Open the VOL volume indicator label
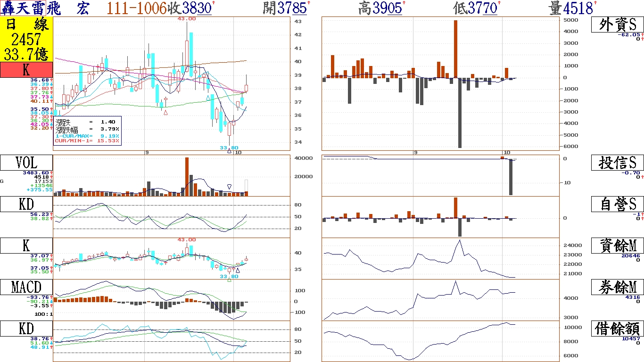The width and height of the screenshot is (644, 362). [x=26, y=163]
